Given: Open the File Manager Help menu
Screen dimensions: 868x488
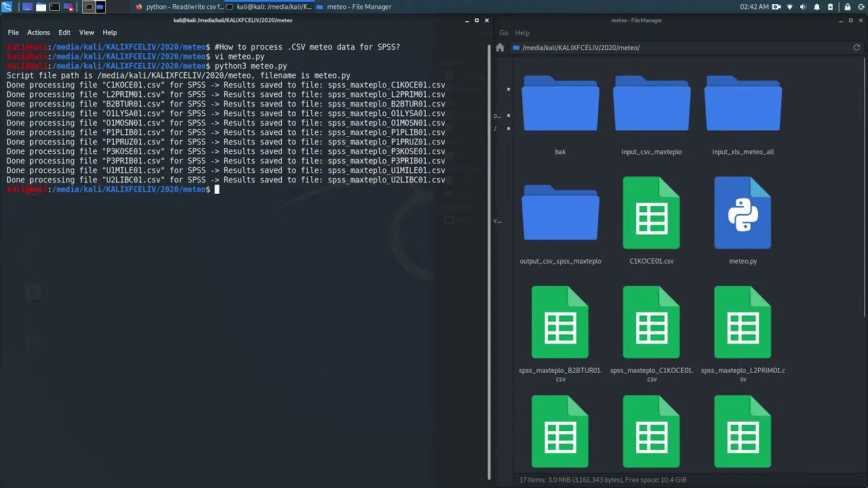Looking at the screenshot, I should pyautogui.click(x=522, y=33).
